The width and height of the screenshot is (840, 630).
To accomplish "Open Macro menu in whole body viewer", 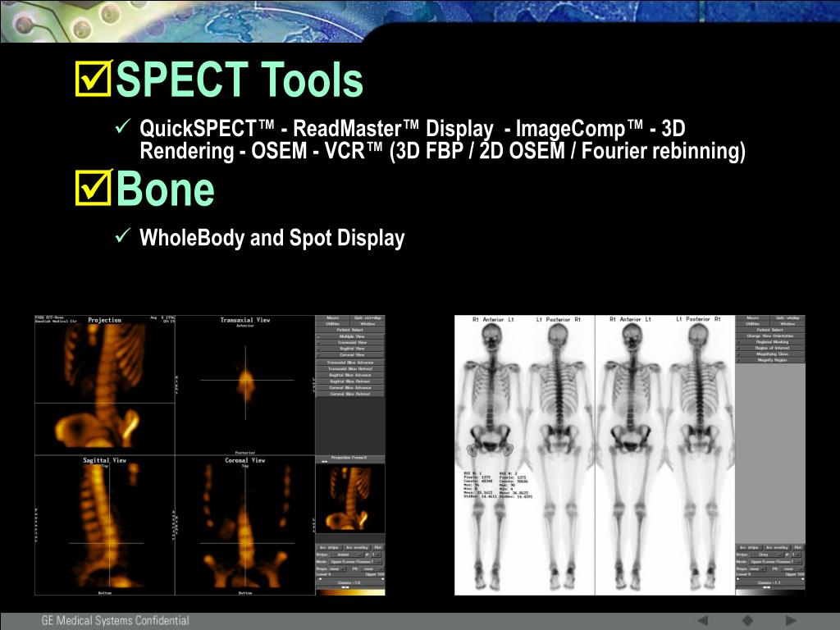I will pyautogui.click(x=752, y=317).
